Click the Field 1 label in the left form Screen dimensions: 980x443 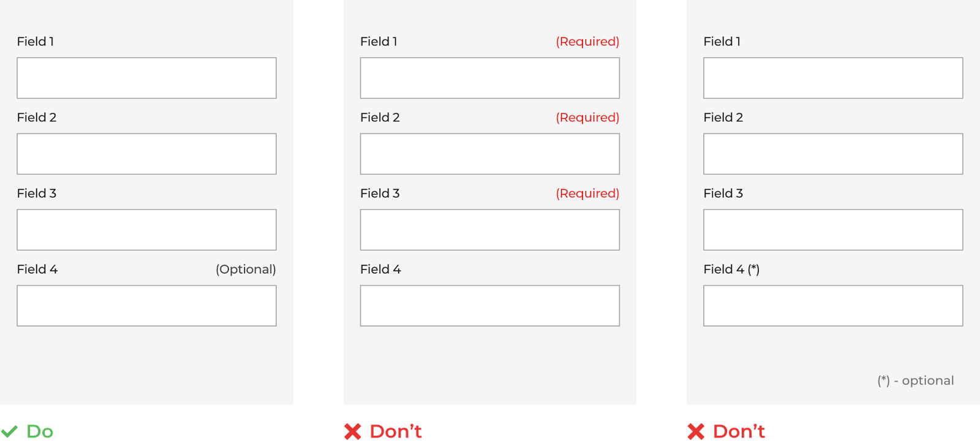pos(36,41)
